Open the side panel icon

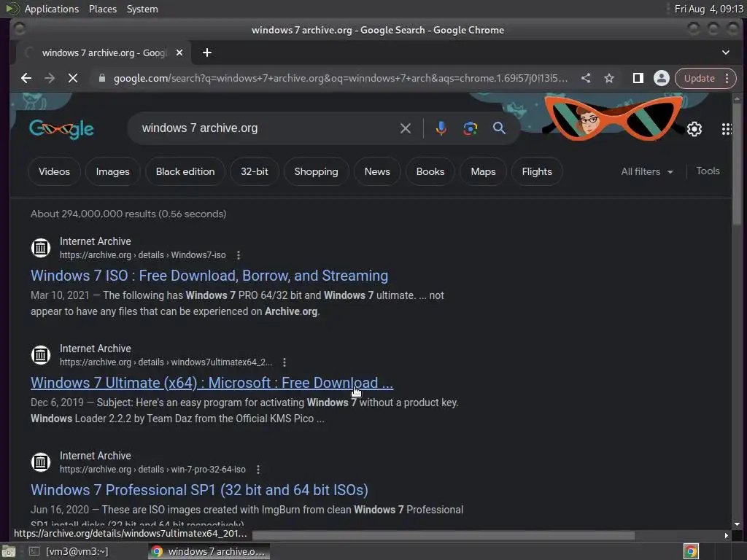[x=638, y=78]
